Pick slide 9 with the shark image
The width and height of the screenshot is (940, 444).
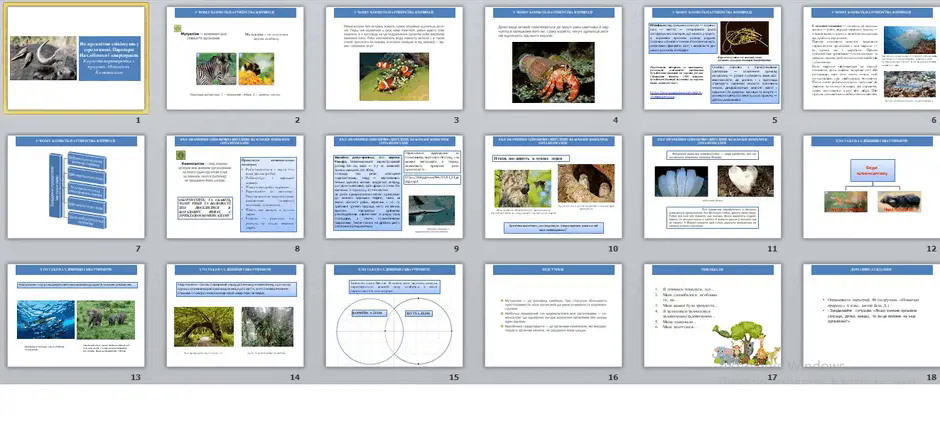394,187
